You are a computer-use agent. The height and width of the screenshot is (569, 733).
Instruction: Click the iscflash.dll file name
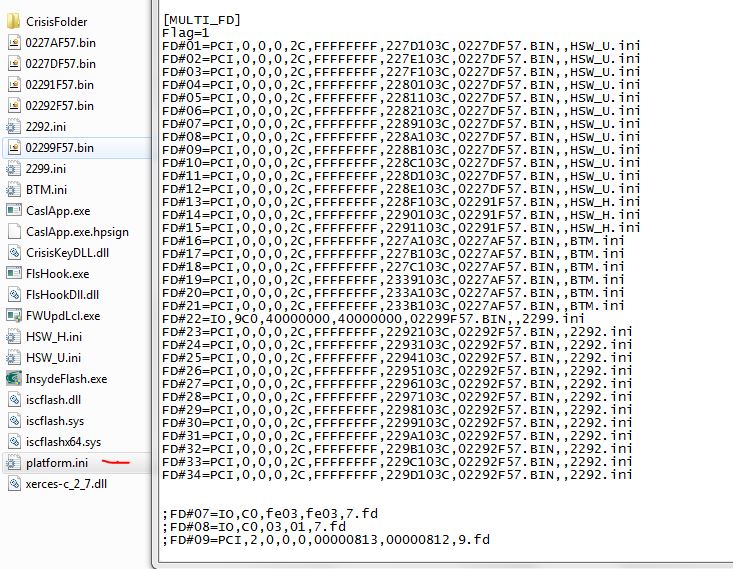tap(53, 400)
